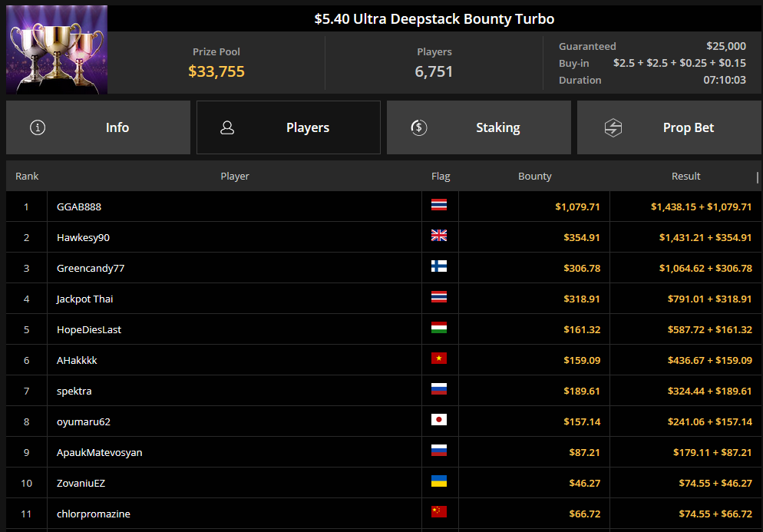
Task: Sort by the Rank column header
Action: 27,177
